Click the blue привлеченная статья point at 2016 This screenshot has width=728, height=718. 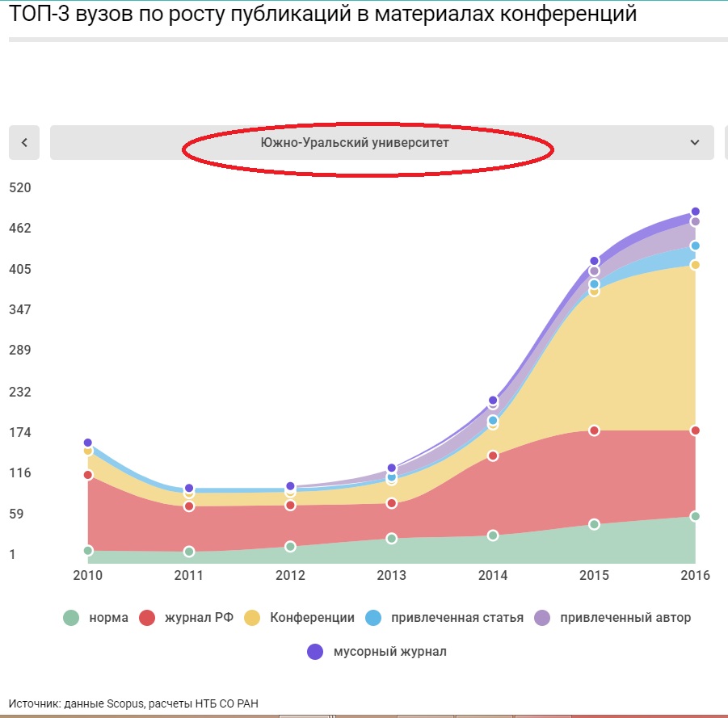point(695,246)
